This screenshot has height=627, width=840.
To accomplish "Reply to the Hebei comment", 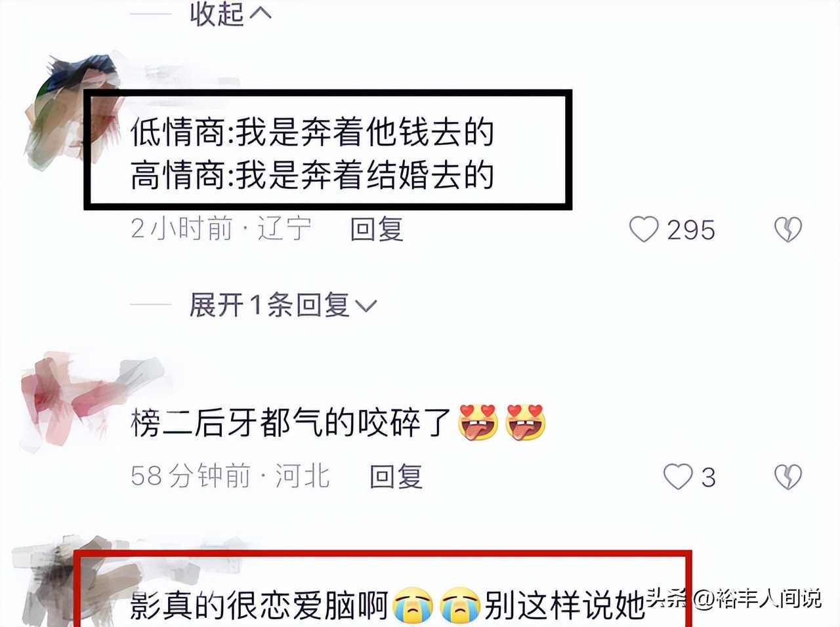I will tap(396, 477).
